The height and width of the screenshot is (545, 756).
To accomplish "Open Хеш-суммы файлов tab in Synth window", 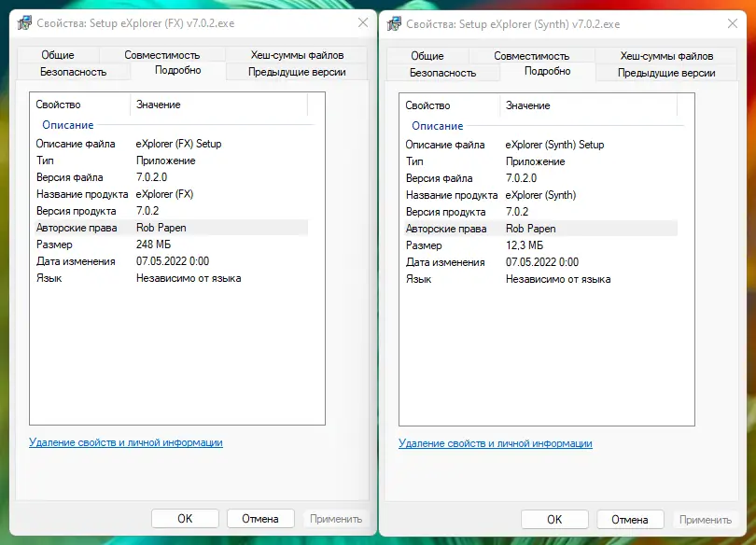I will coord(666,56).
